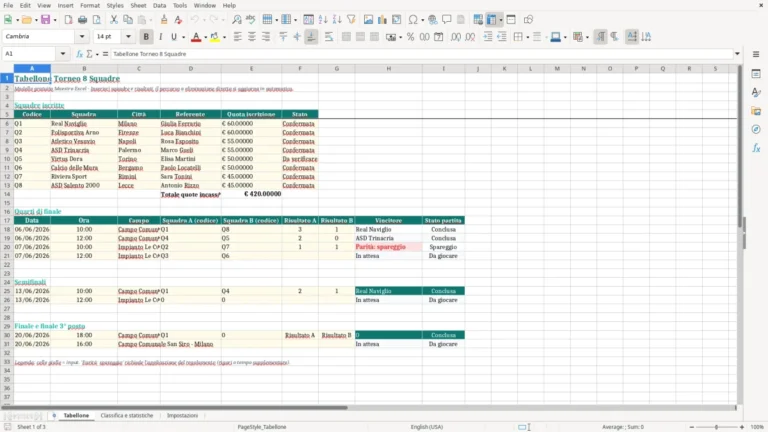Click the column A header
The height and width of the screenshot is (432, 768).
[x=32, y=69]
